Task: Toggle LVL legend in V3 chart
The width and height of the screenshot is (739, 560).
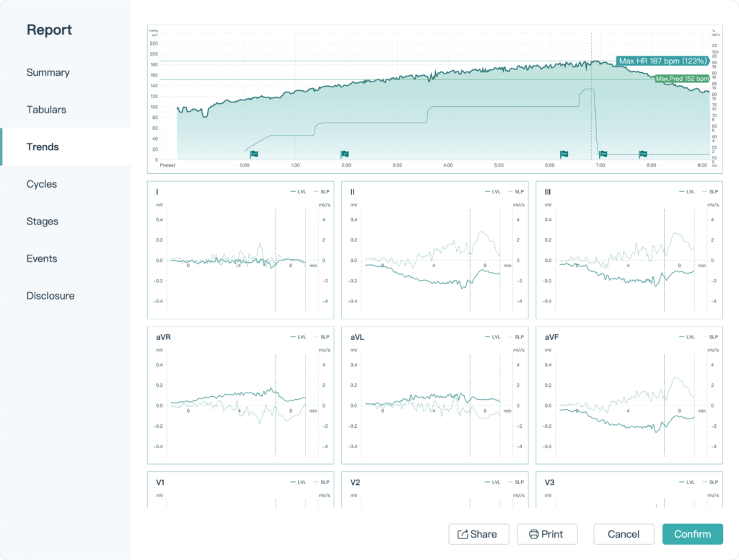Action: (x=687, y=482)
